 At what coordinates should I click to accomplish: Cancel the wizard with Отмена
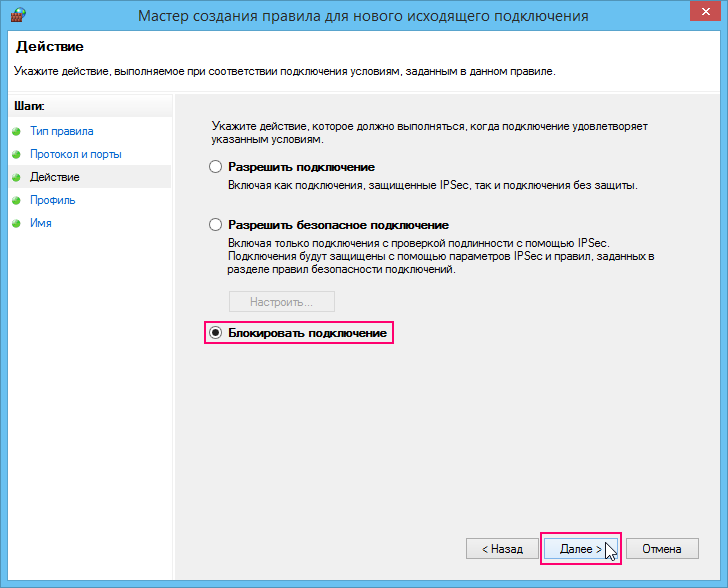click(662, 549)
